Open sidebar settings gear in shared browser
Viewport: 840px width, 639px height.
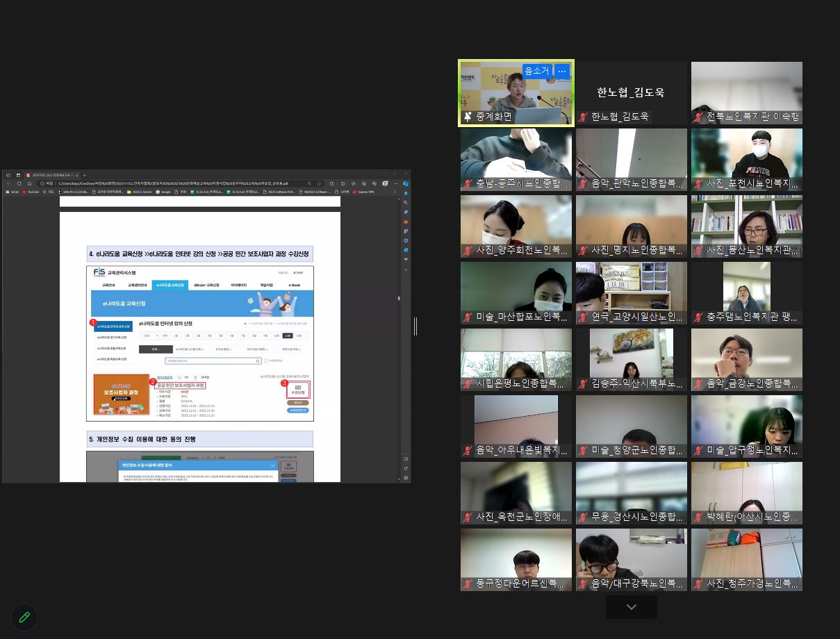(x=406, y=478)
